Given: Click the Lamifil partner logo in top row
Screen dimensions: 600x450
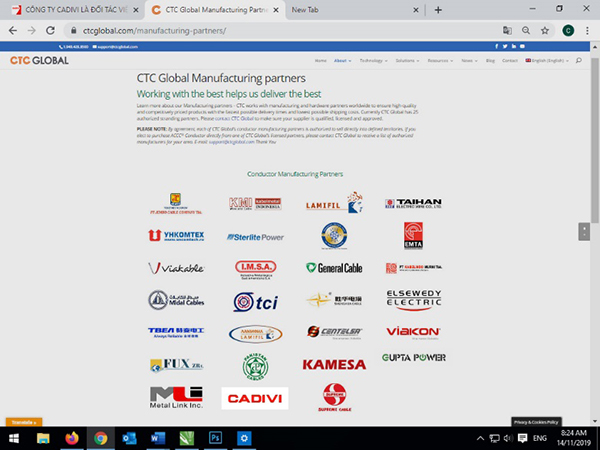Looking at the screenshot, I should 334,203.
